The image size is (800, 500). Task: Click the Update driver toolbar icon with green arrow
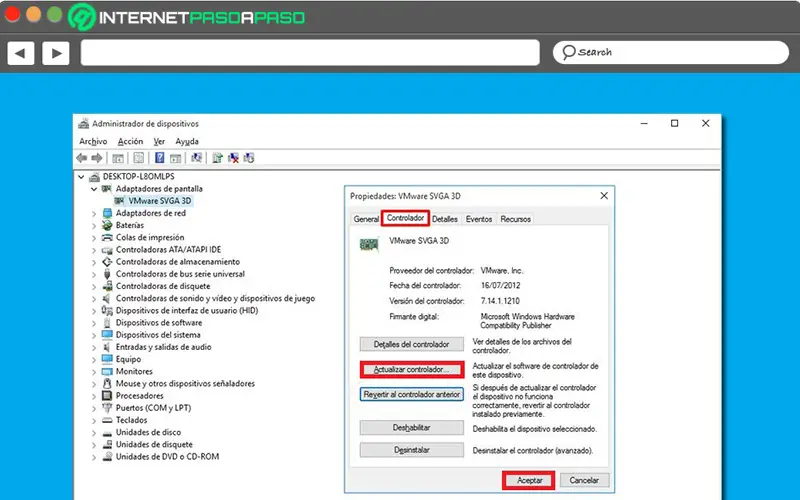[217, 158]
